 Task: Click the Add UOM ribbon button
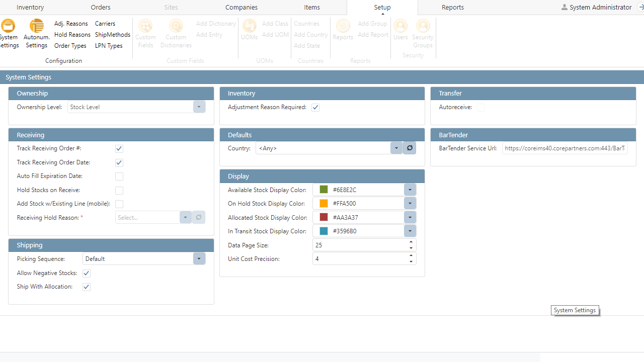[x=275, y=35]
